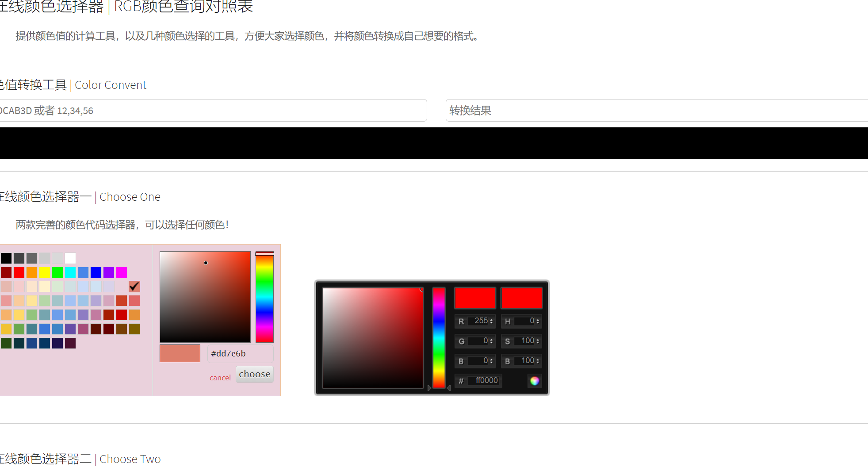Select the H hue mode label

click(x=508, y=322)
